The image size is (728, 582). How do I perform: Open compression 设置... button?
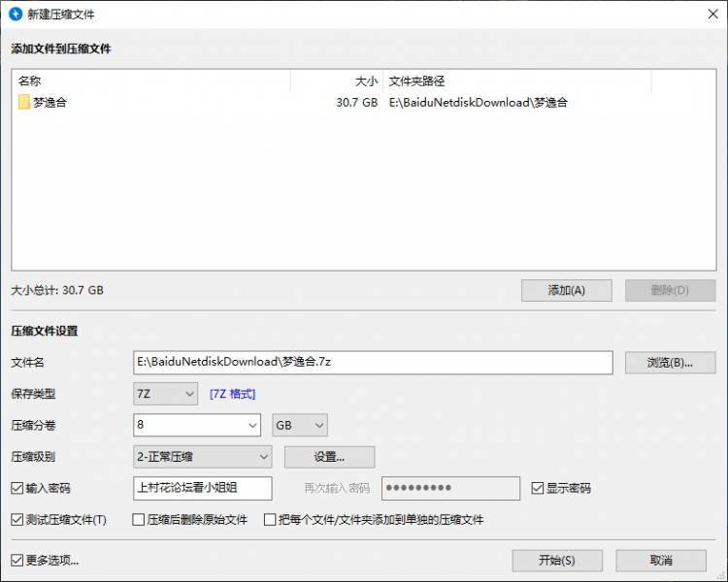330,457
